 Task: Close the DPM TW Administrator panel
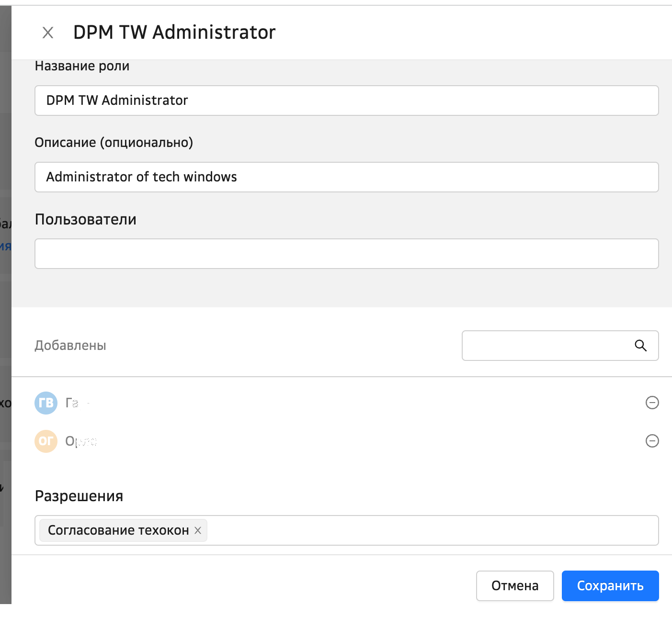[48, 33]
